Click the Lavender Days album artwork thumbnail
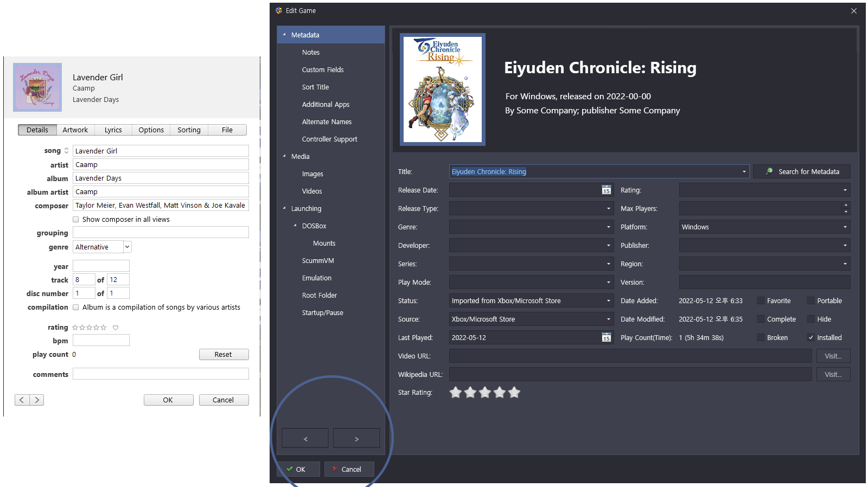This screenshot has width=868, height=487. (37, 87)
